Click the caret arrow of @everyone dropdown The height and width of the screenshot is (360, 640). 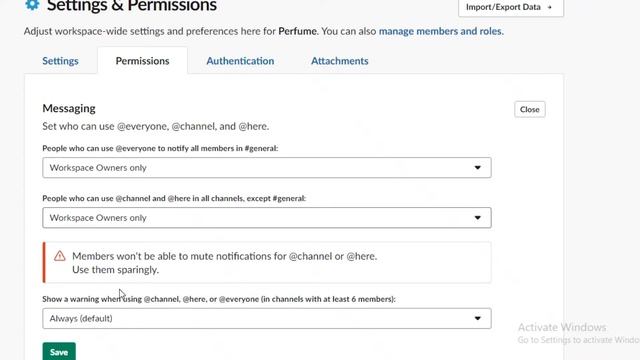coord(478,168)
